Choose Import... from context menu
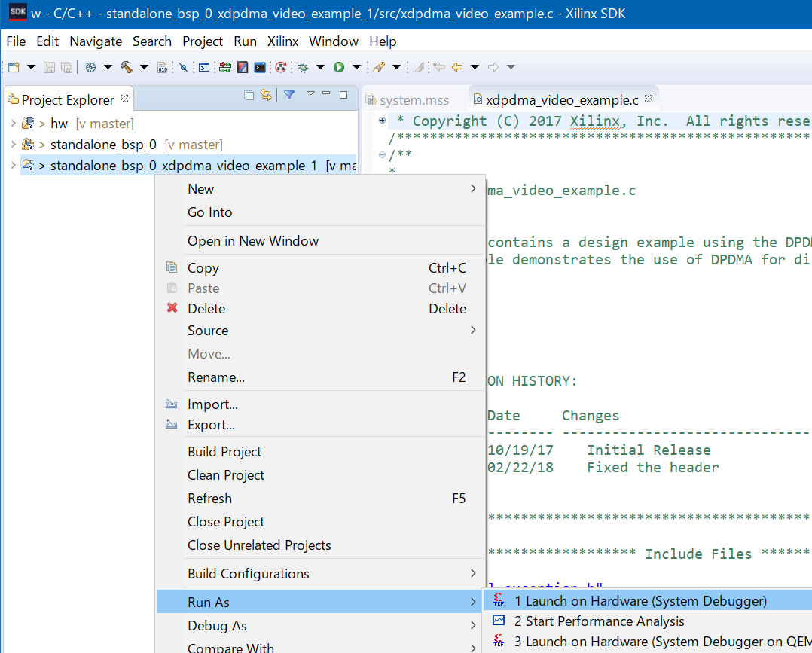Image resolution: width=812 pixels, height=653 pixels. [321, 404]
